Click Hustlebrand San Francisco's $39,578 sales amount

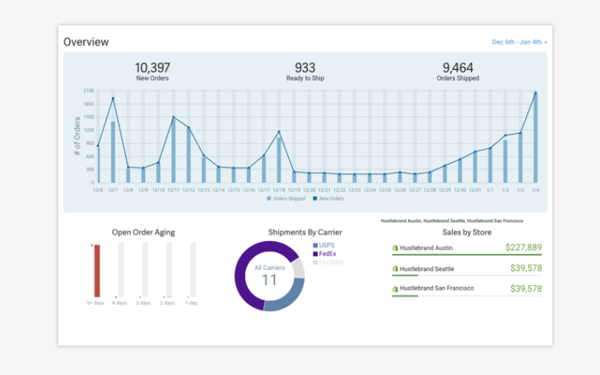click(526, 289)
